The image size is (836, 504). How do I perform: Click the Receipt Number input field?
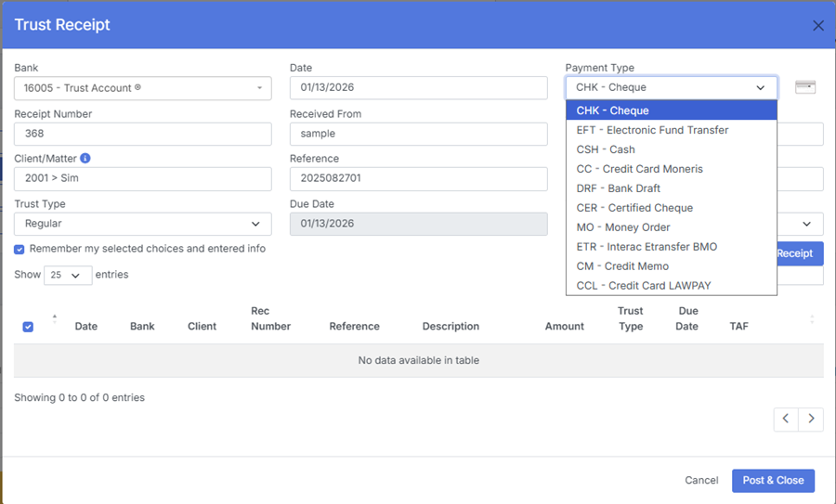(x=143, y=134)
